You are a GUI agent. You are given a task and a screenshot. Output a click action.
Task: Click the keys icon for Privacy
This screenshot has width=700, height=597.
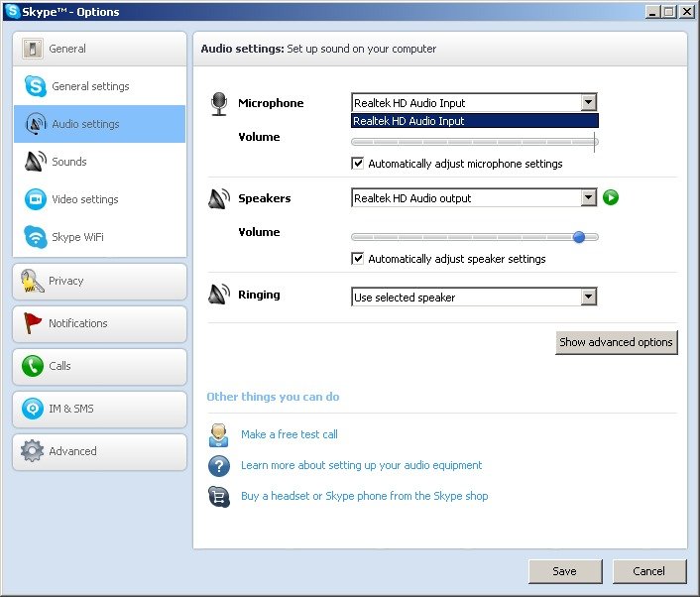pyautogui.click(x=32, y=281)
